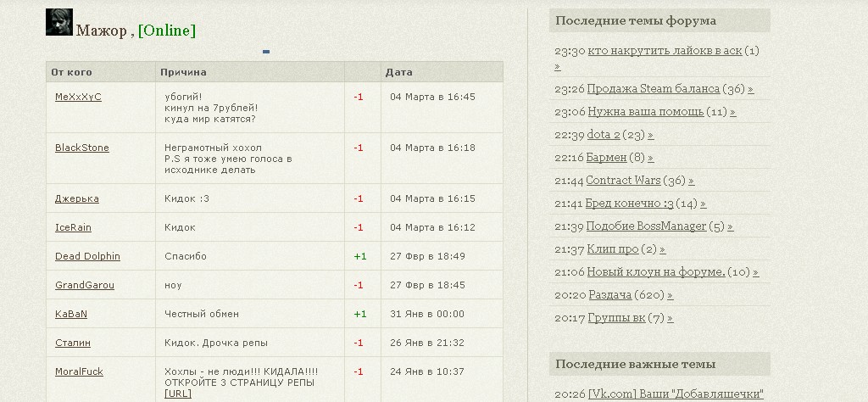This screenshot has height=402, width=868.
Task: Open GrandGarou user profile link
Action: (85, 285)
